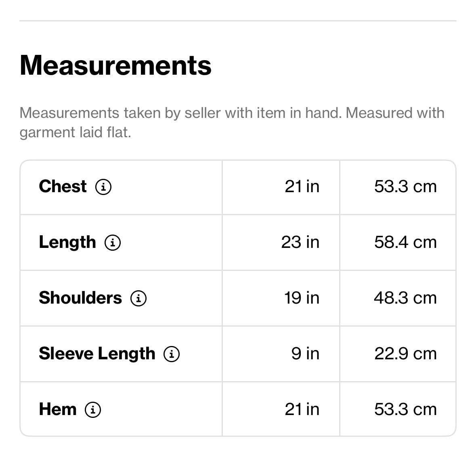Click the 58.4 cm length value
Screen dimensions: 476x476
click(x=405, y=242)
